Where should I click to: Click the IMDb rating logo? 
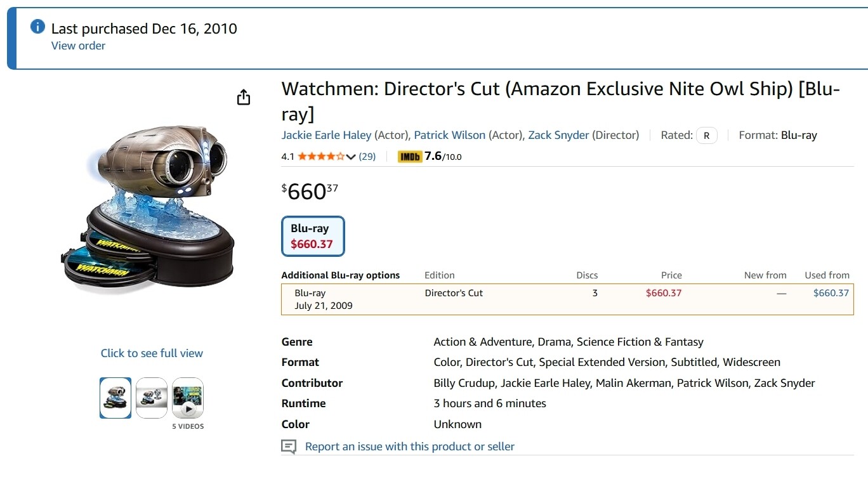[x=410, y=157]
